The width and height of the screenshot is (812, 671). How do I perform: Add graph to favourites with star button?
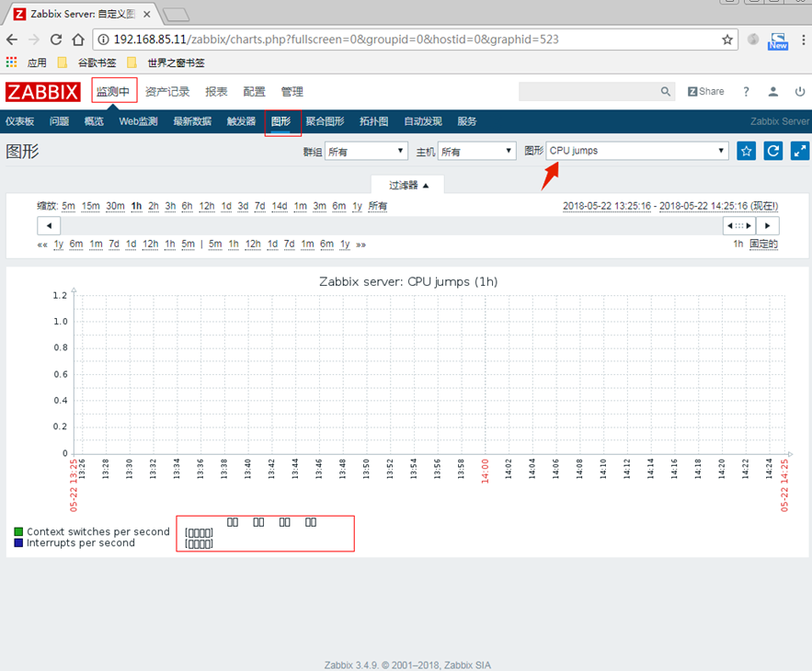pos(746,151)
